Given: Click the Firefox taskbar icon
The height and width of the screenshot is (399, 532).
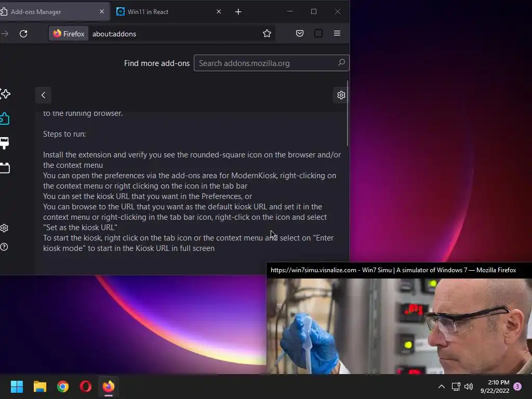Looking at the screenshot, I should click(109, 387).
